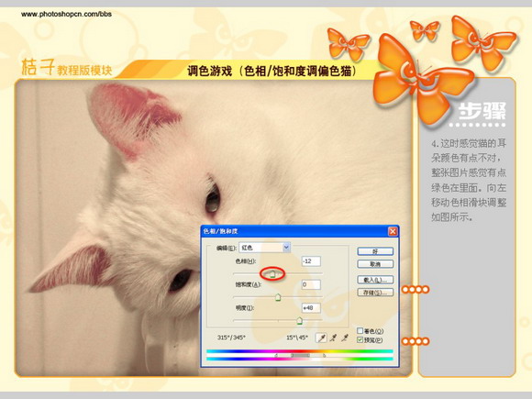The image size is (532, 399).
Task: Click the left marker on the color range bar
Action: 276,355
